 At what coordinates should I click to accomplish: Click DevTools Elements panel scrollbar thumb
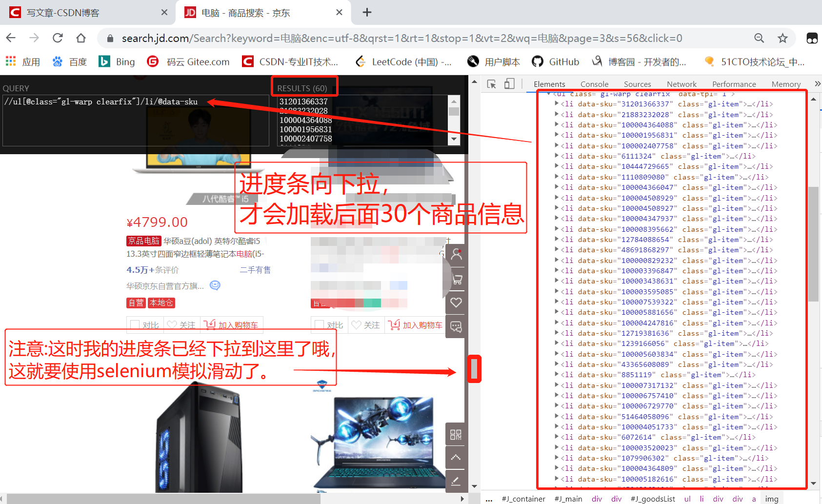pos(813,244)
